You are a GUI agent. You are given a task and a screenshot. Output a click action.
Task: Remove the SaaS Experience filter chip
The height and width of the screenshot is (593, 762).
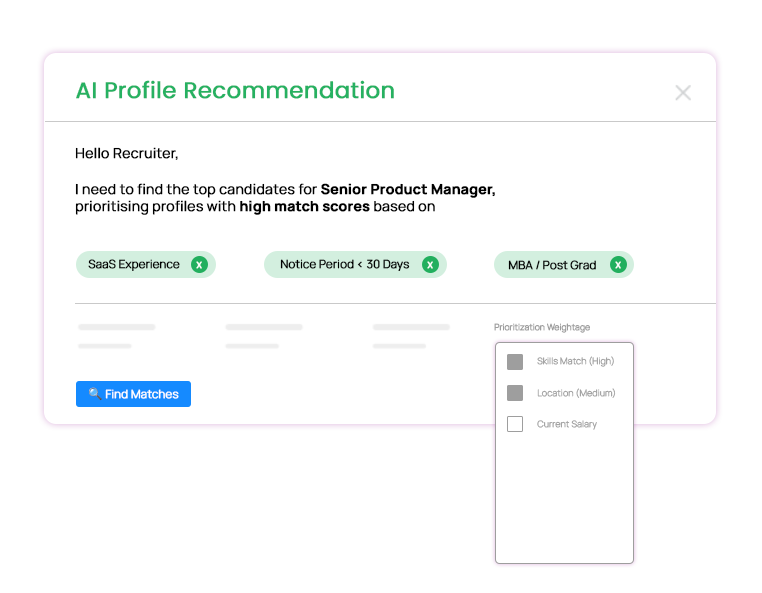(x=199, y=265)
